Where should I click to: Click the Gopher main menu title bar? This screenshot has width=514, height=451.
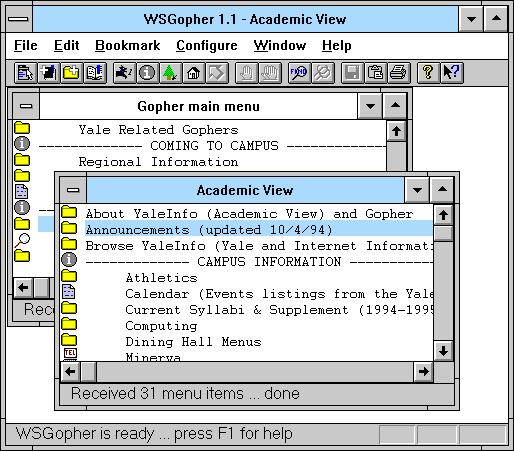[x=198, y=106]
